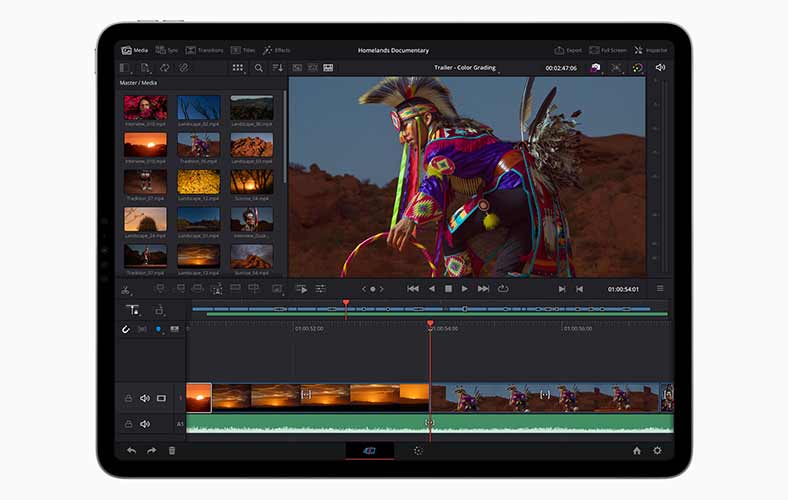Open the media pool sort order dropdown
Viewport: 788px width, 500px height.
[x=278, y=68]
